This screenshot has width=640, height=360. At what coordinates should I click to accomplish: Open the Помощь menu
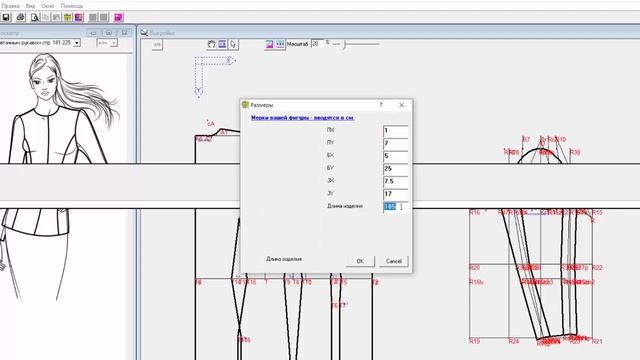(71, 6)
